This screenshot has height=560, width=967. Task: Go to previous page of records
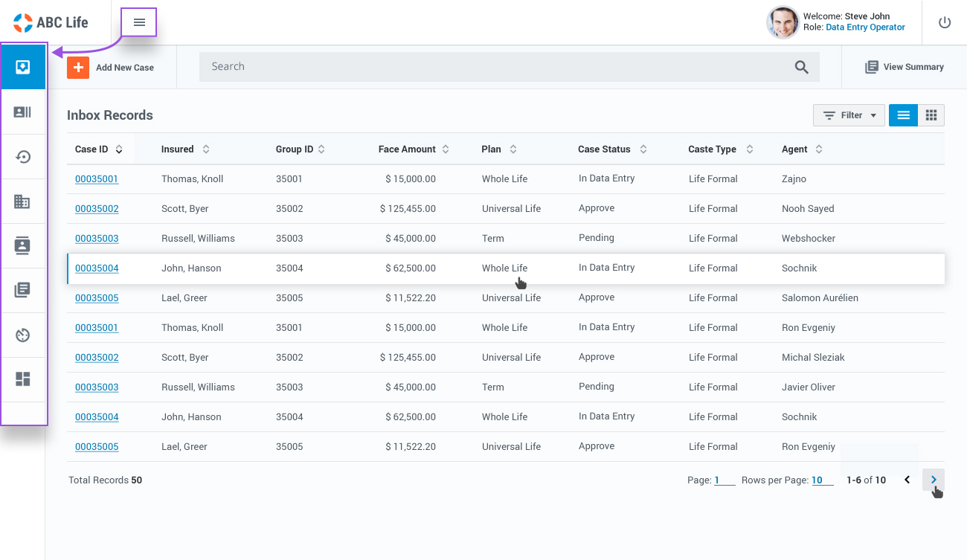tap(907, 480)
